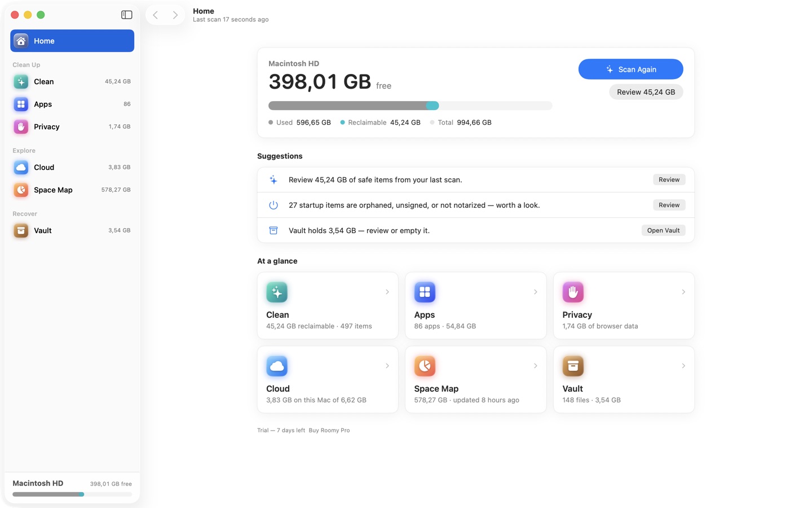Click the Space Map card's orange pie icon
Image resolution: width=812 pixels, height=508 pixels.
point(425,366)
